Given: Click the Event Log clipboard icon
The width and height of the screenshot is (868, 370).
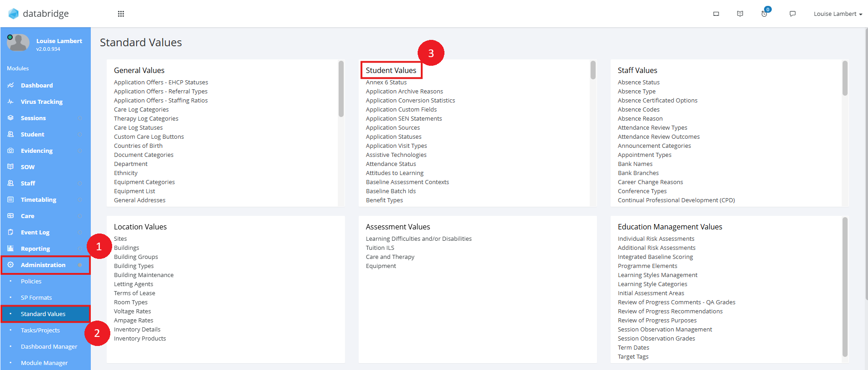Looking at the screenshot, I should [10, 232].
